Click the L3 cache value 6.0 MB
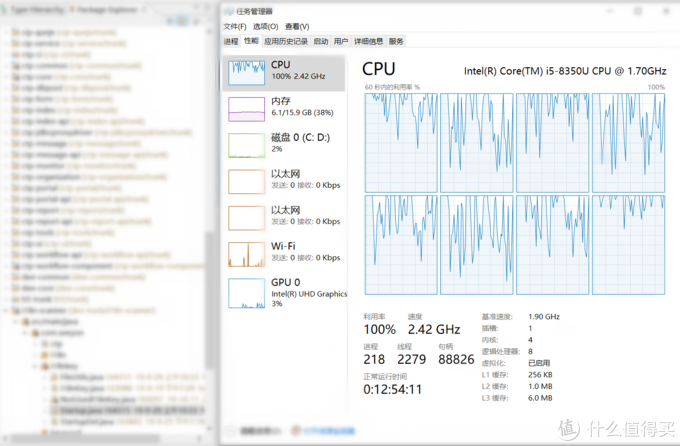The image size is (680, 446). 540,398
